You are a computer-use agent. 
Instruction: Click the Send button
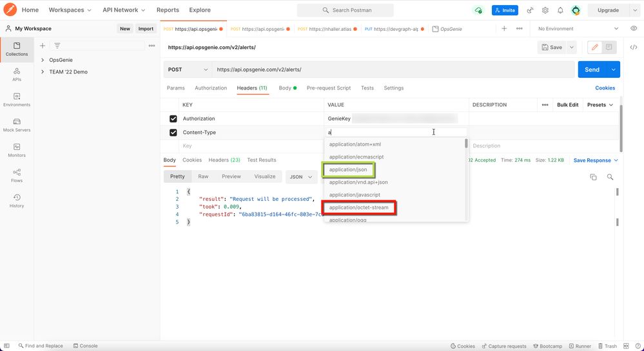point(592,70)
